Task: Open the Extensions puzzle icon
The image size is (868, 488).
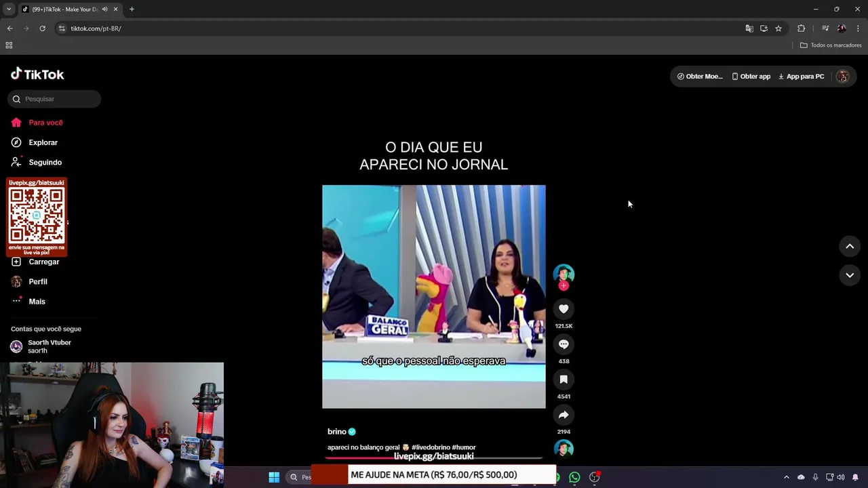Action: [802, 28]
